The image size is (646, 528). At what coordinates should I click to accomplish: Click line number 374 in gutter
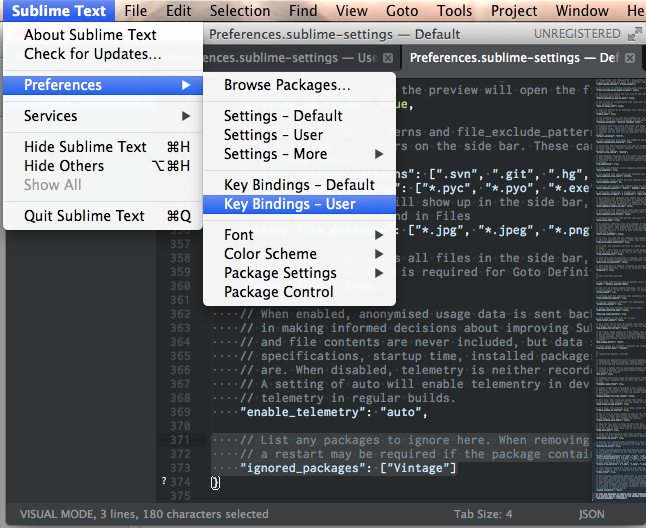click(180, 482)
